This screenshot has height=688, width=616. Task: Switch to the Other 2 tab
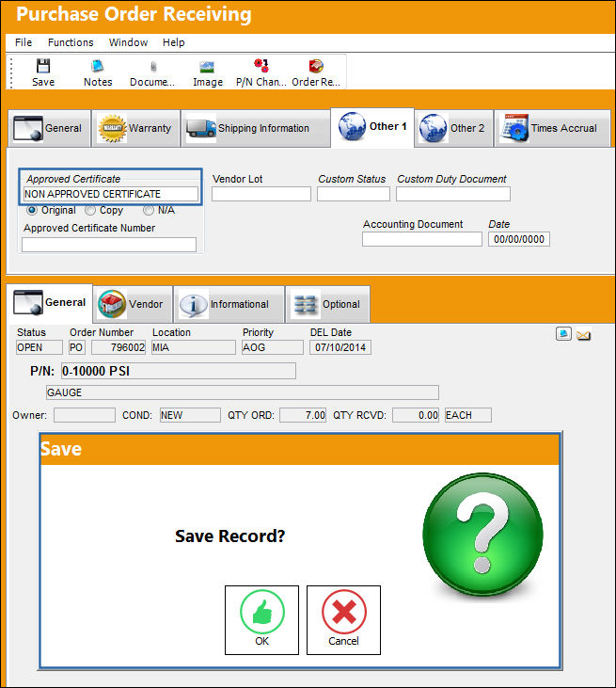pyautogui.click(x=454, y=128)
